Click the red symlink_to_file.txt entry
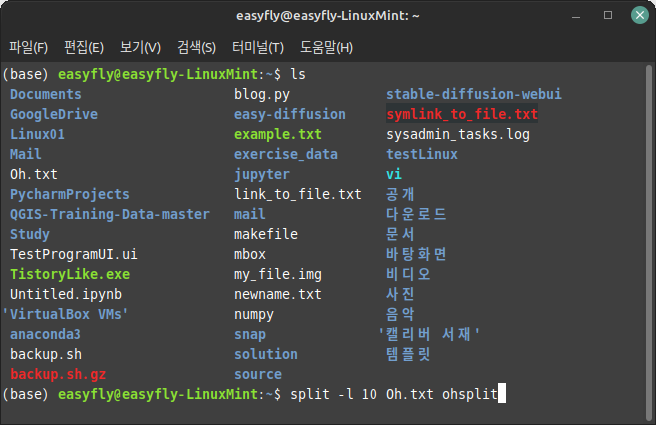This screenshot has width=656, height=425. pos(462,114)
